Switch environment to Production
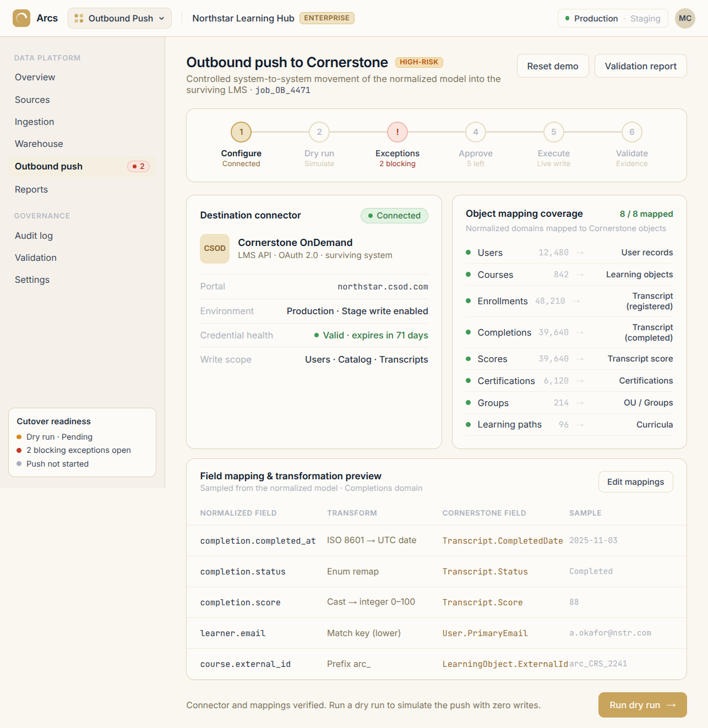The image size is (708, 728). (x=591, y=18)
